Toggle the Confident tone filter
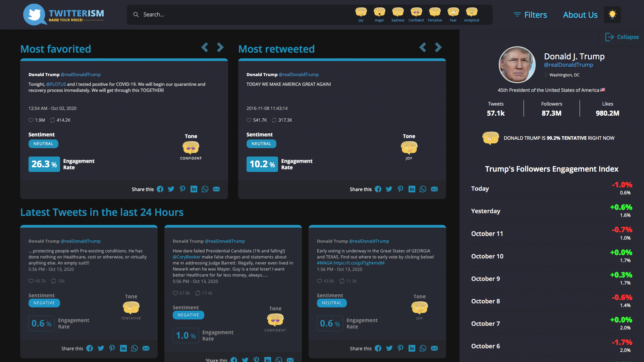Image resolution: width=644 pixels, height=362 pixels. (x=416, y=13)
